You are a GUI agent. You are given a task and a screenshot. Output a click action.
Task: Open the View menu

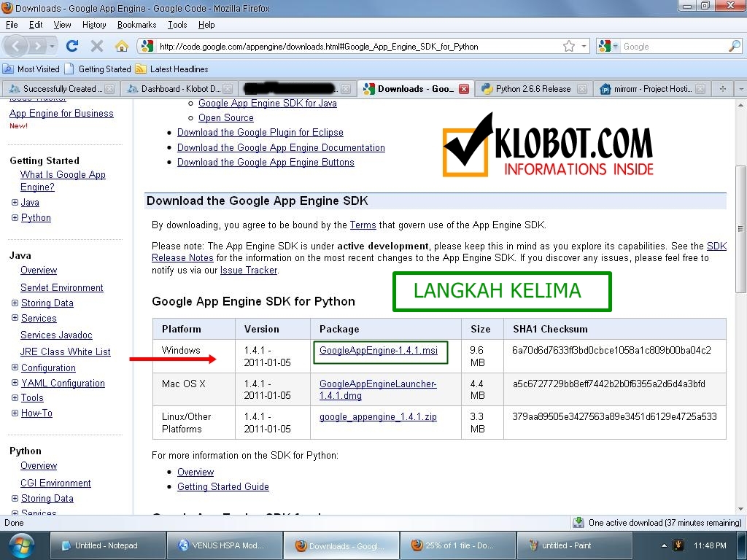(63, 25)
